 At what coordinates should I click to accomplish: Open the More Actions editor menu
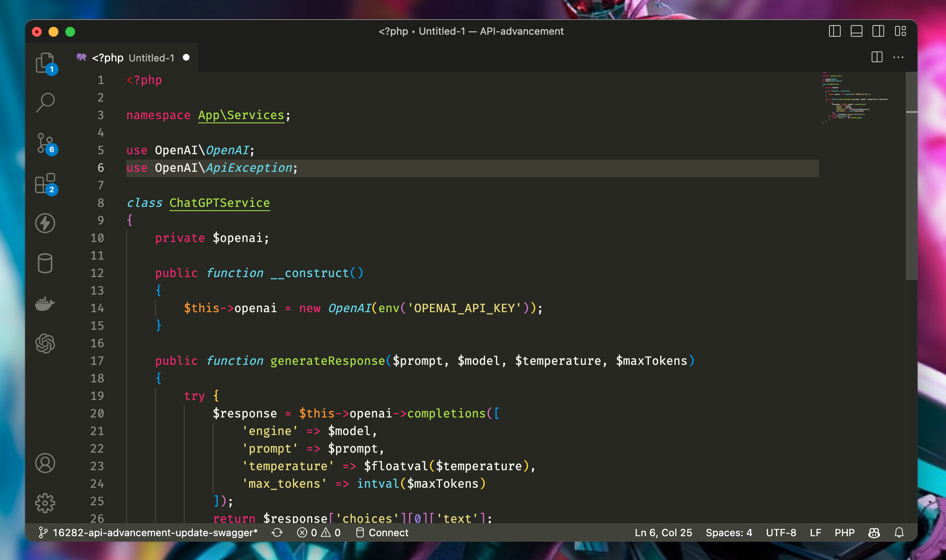(x=899, y=57)
